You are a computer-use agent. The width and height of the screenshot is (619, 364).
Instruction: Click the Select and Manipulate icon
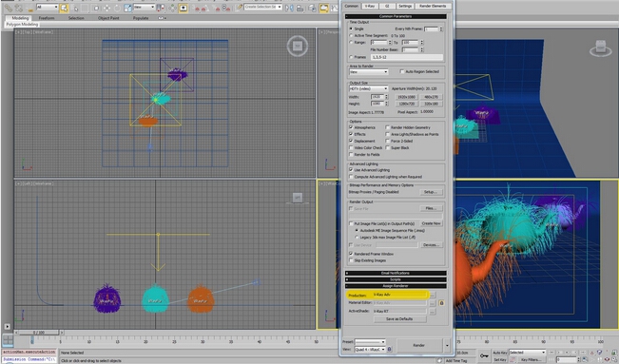[x=172, y=8]
